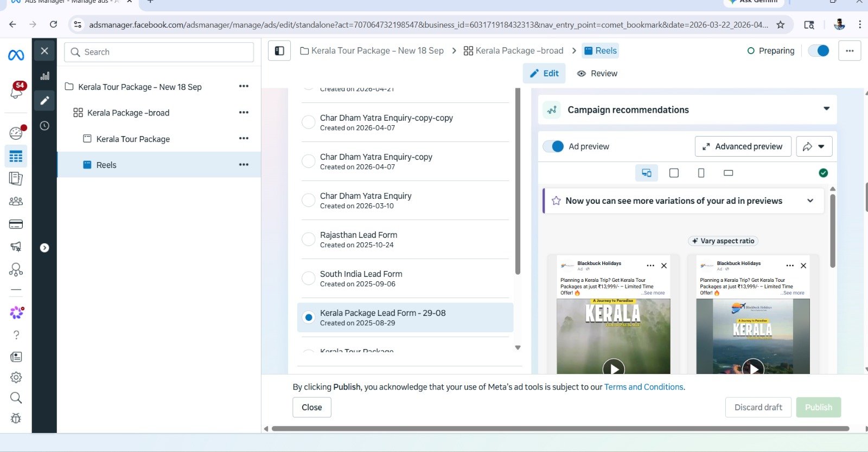The height and width of the screenshot is (452, 868).
Task: Open Advanced preview
Action: pyautogui.click(x=743, y=146)
